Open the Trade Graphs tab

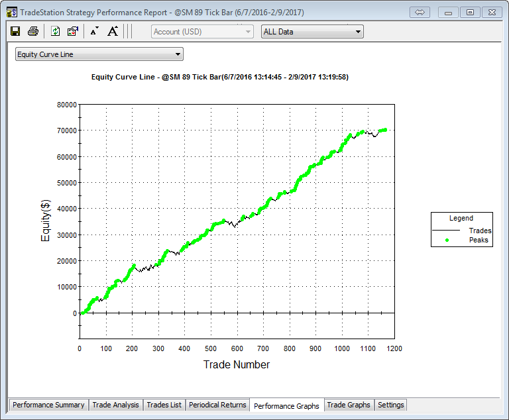point(349,405)
